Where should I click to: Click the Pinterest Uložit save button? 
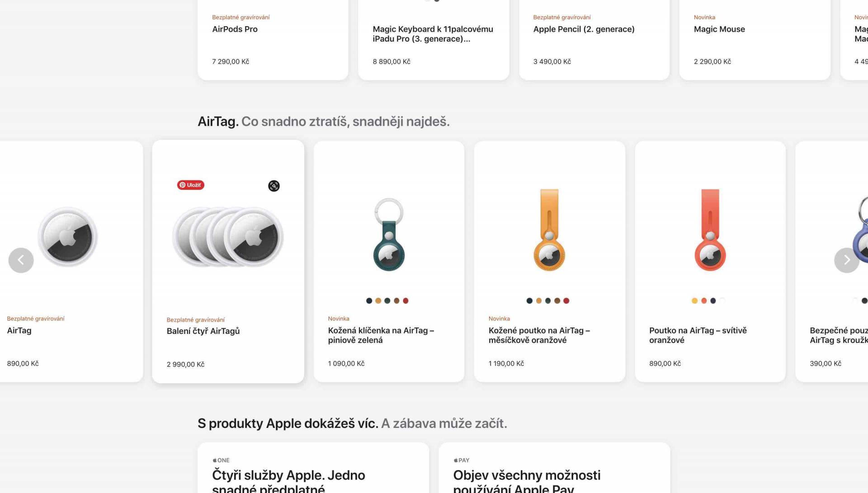[190, 185]
